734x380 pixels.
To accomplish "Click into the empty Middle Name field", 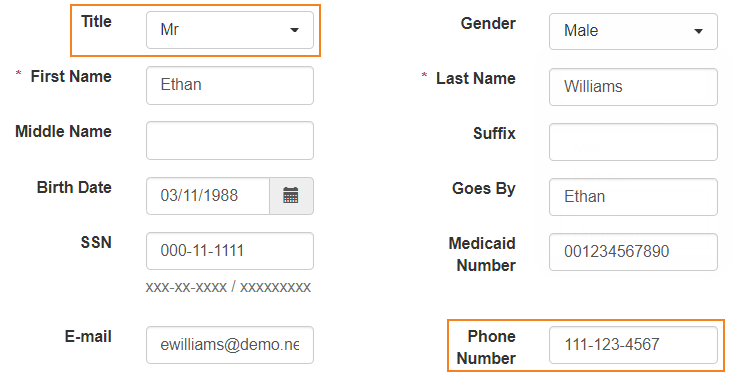I will pos(230,140).
